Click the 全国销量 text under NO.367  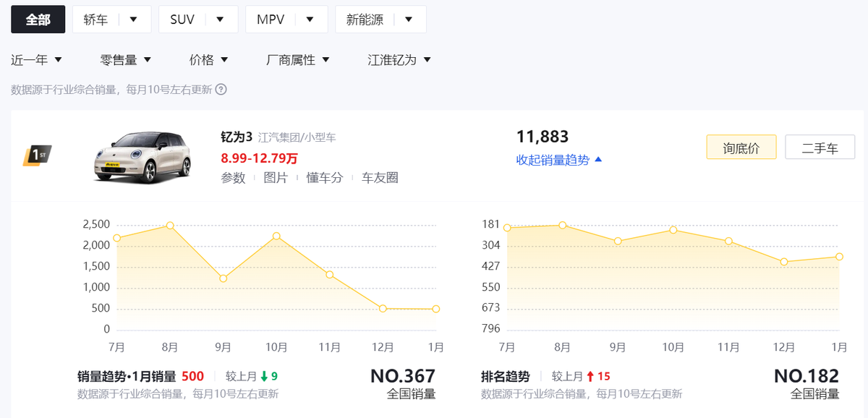[x=412, y=394]
